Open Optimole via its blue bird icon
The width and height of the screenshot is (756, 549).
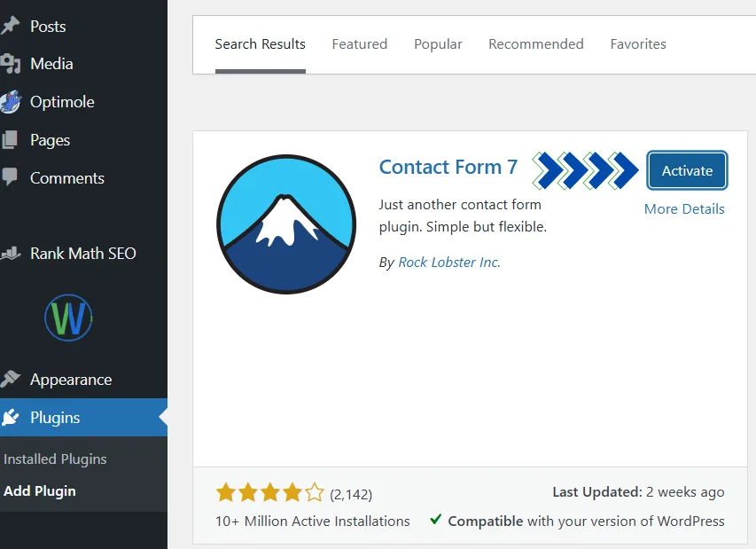click(11, 102)
